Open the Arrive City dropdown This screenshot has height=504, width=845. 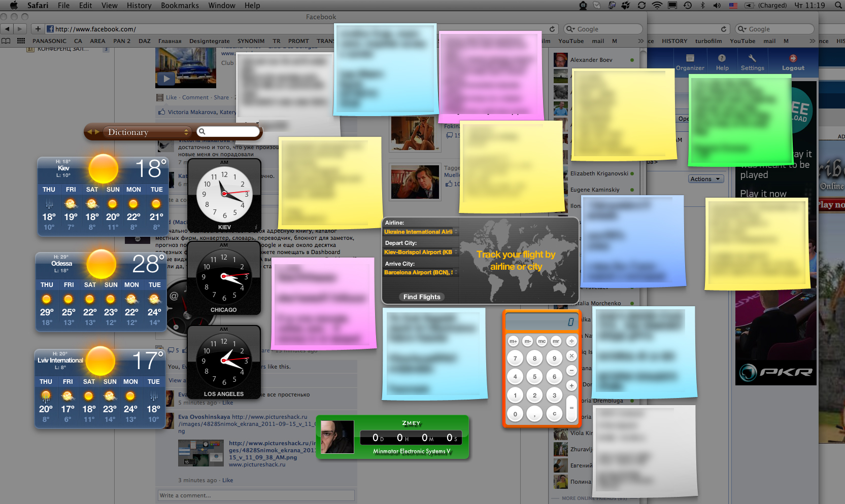pos(421,272)
